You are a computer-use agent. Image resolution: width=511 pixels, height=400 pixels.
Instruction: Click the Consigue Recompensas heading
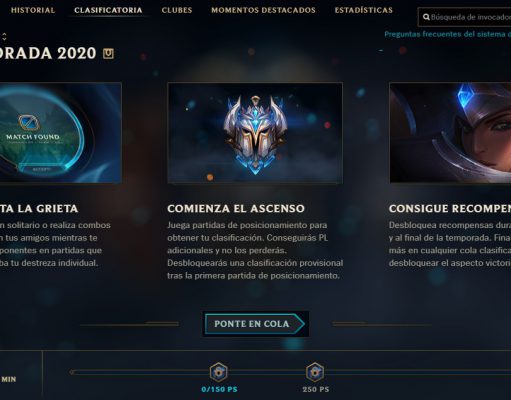coord(450,209)
